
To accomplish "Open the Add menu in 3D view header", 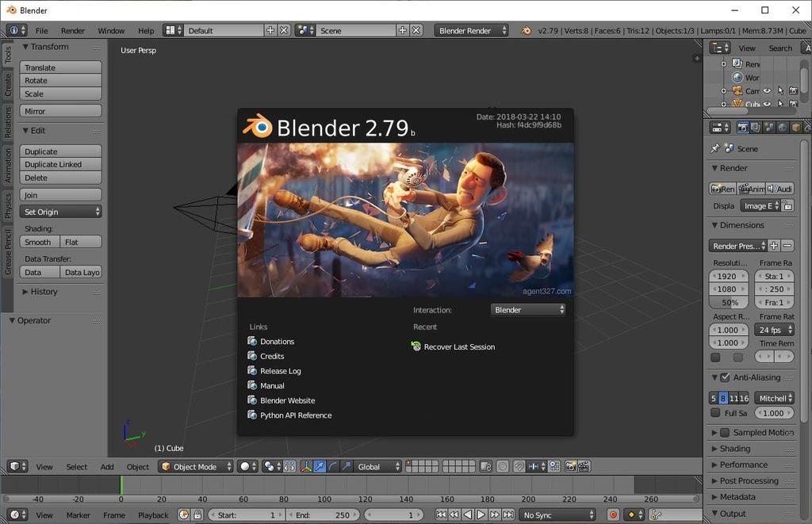I will [x=107, y=466].
